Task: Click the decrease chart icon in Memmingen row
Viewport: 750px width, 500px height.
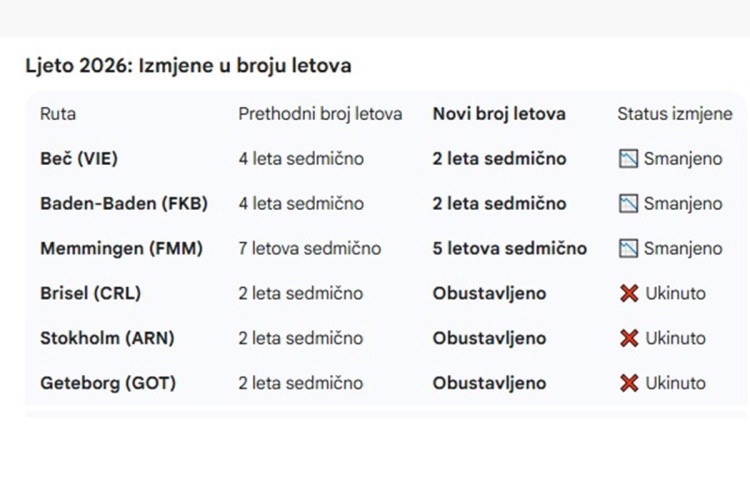Action: pyautogui.click(x=628, y=249)
